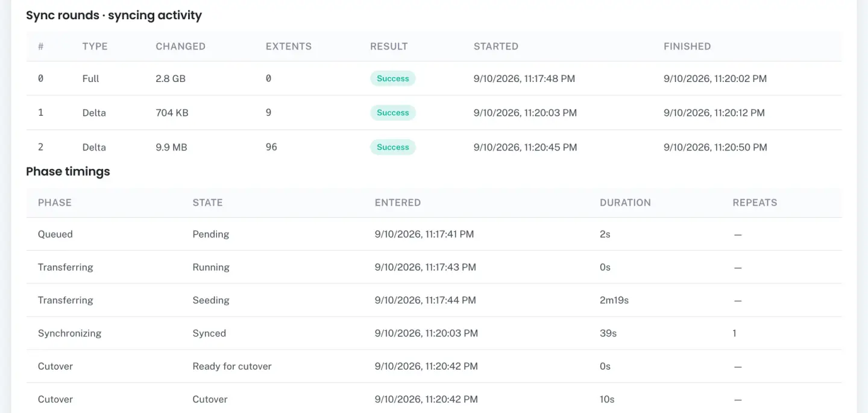The image size is (868, 413).
Task: Click the extents value 9
Action: click(269, 113)
